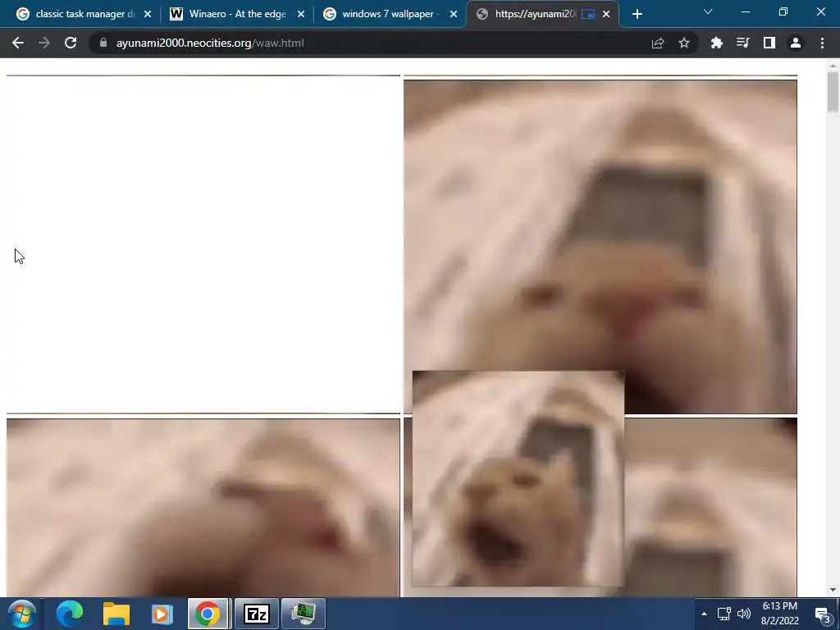Open the media player taskbar icon
Viewport: 840px width, 630px height.
[x=162, y=614]
